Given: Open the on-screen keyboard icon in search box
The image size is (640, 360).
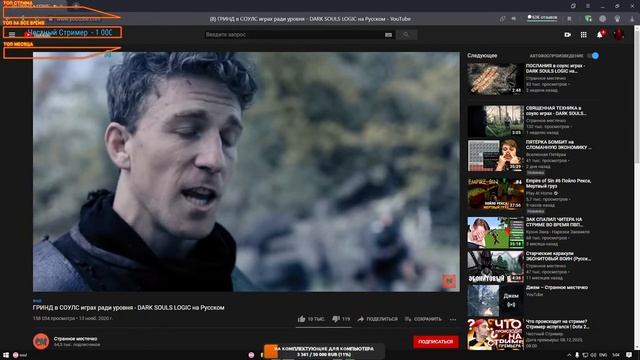Looking at the screenshot, I should point(388,35).
